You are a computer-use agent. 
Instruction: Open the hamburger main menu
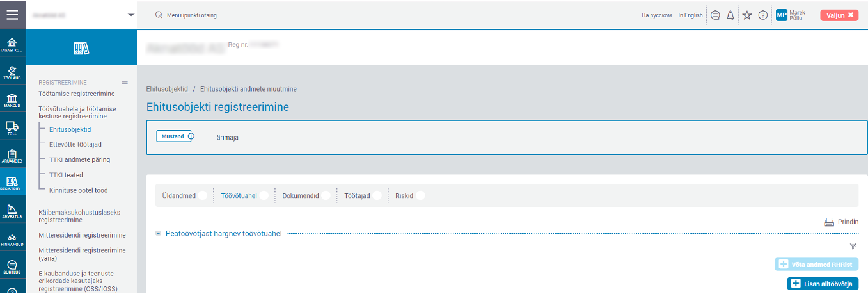click(x=13, y=15)
